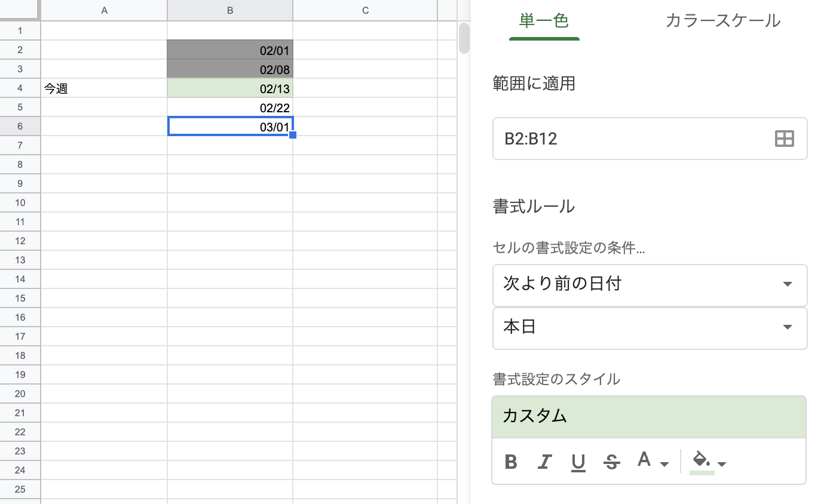827x504 pixels.
Task: Select row 18 header
Action: [x=20, y=356]
